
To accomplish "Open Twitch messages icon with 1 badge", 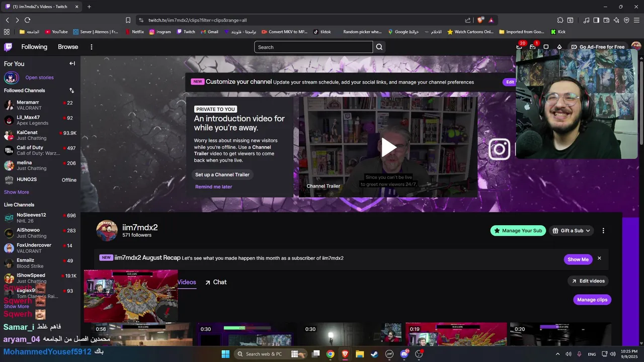I will coord(533,47).
